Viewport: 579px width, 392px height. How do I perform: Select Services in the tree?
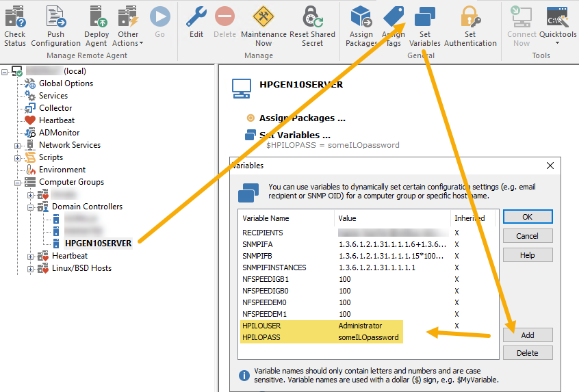tap(53, 96)
